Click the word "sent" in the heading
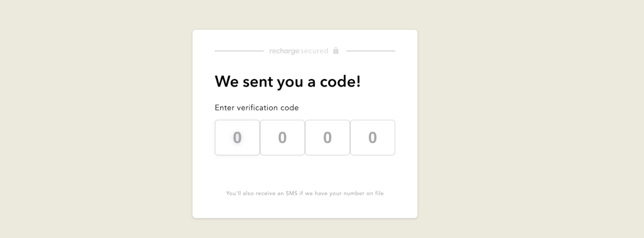Image resolution: width=644 pixels, height=238 pixels. point(258,81)
